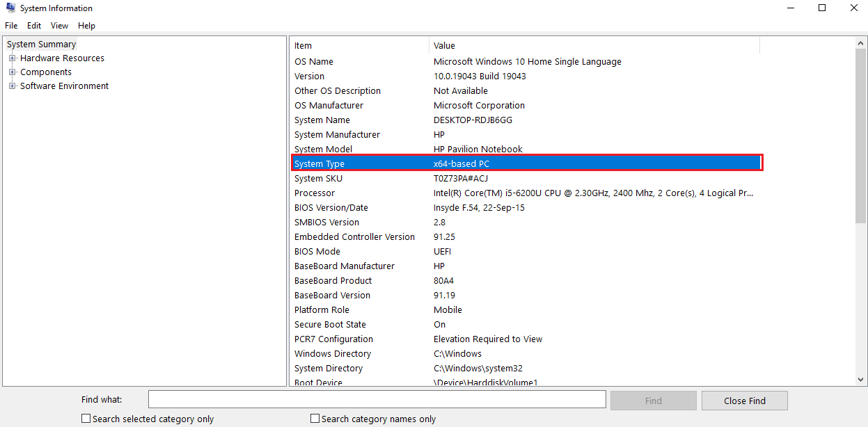Viewport: 868px width, 427px height.
Task: Open the View menu
Action: pyautogui.click(x=59, y=26)
